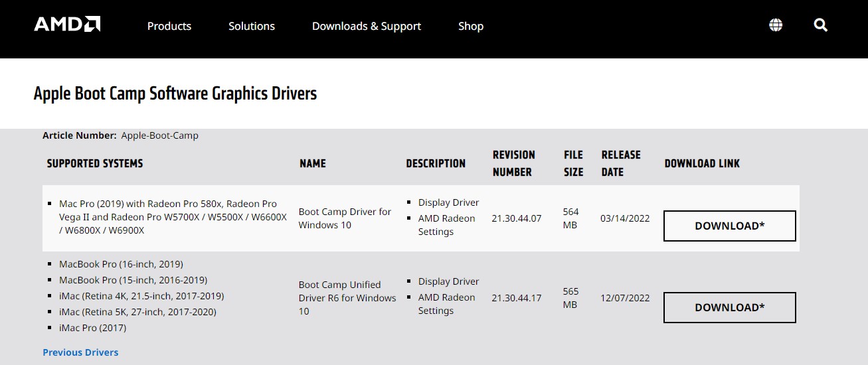Click the REVISION NUMBER column header
This screenshot has width=868, height=365.
(513, 163)
